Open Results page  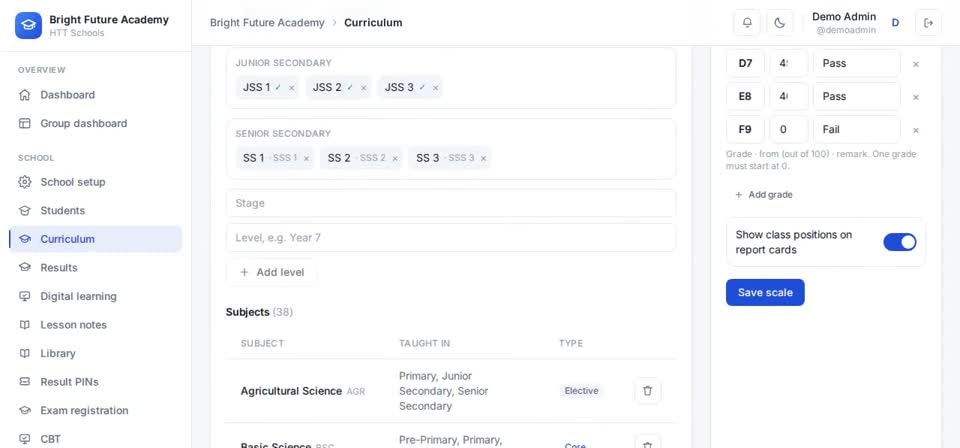click(96, 267)
